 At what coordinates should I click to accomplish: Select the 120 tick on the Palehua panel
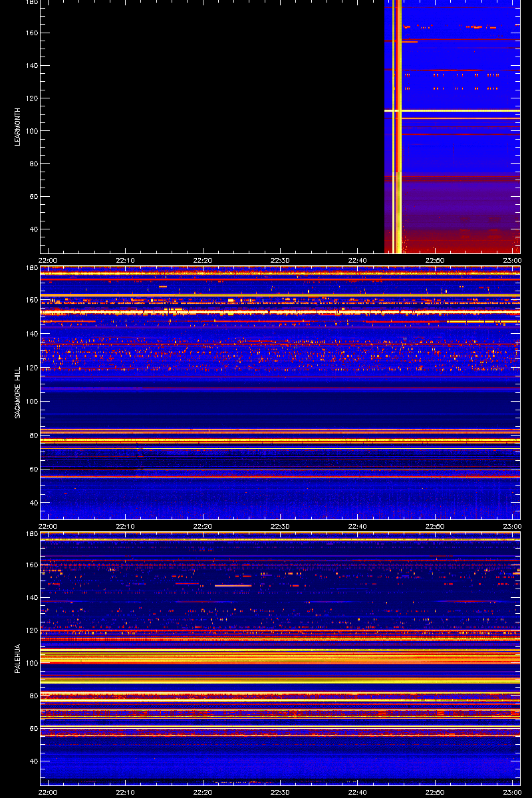point(31,630)
